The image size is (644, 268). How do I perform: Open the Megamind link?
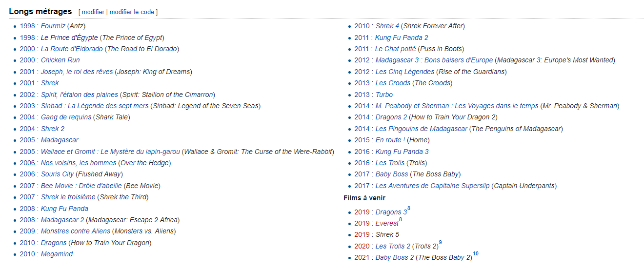(57, 254)
